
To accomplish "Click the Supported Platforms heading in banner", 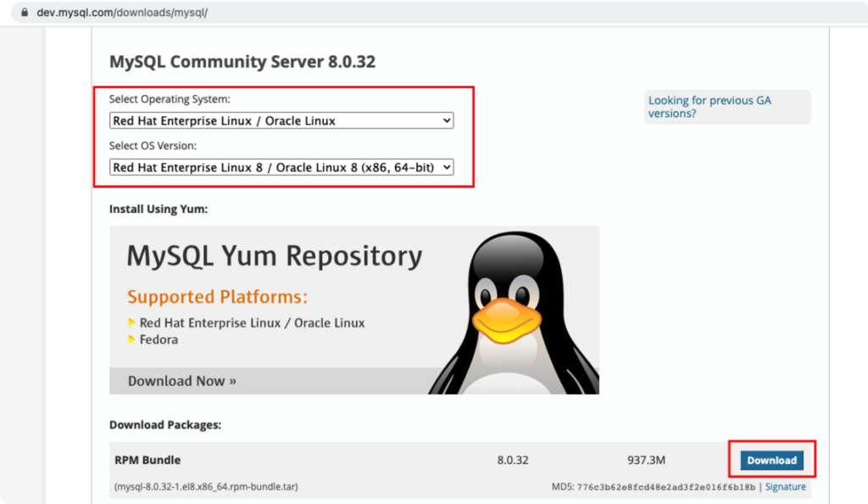I will tap(217, 297).
